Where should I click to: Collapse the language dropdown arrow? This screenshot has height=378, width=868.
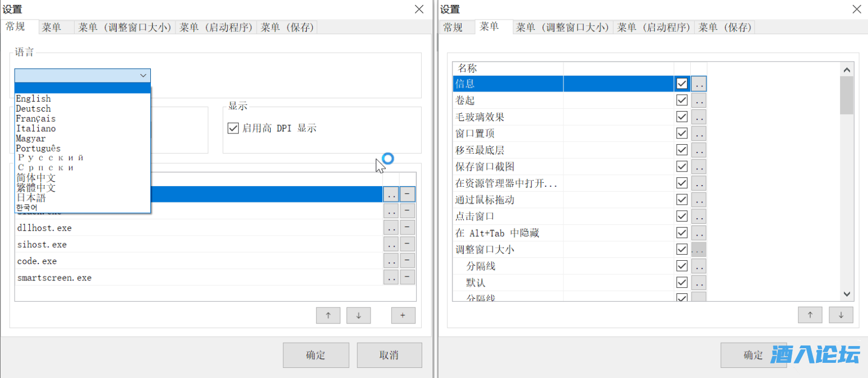coord(143,75)
